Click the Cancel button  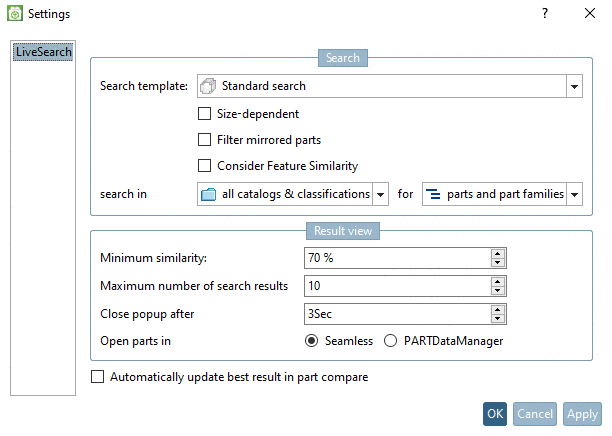535,414
